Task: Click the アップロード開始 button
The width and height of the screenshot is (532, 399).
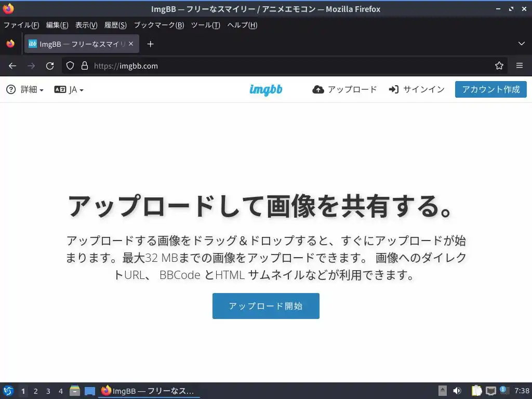Action: pyautogui.click(x=265, y=305)
